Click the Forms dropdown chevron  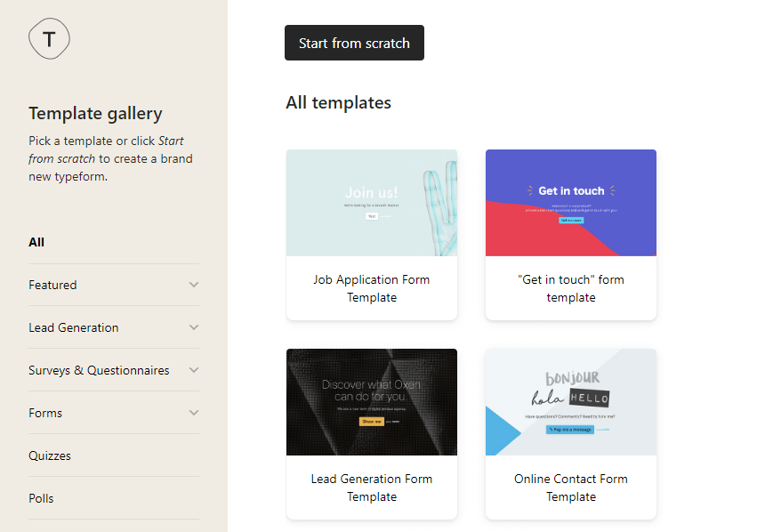tap(192, 413)
